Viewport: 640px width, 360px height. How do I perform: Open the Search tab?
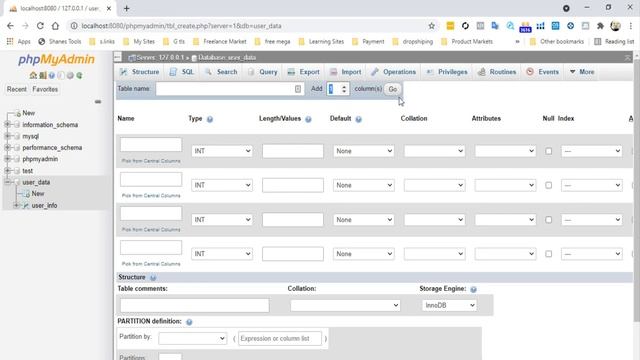pos(221,72)
